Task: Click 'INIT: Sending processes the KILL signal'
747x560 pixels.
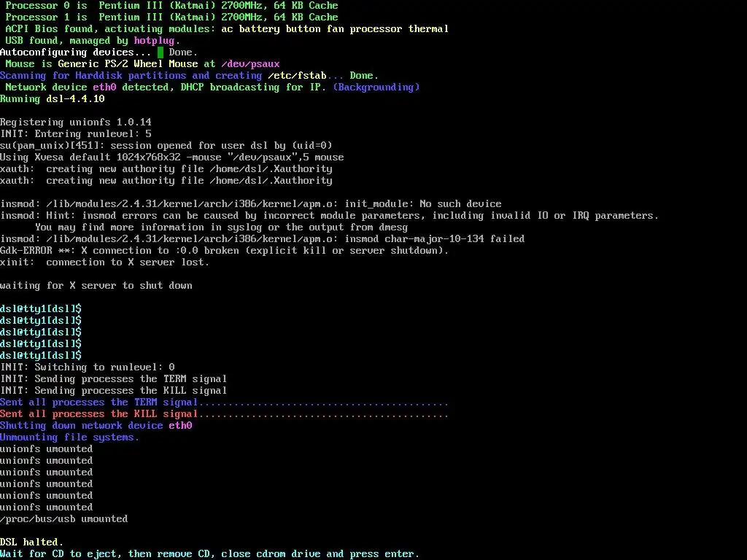Action: pos(113,391)
